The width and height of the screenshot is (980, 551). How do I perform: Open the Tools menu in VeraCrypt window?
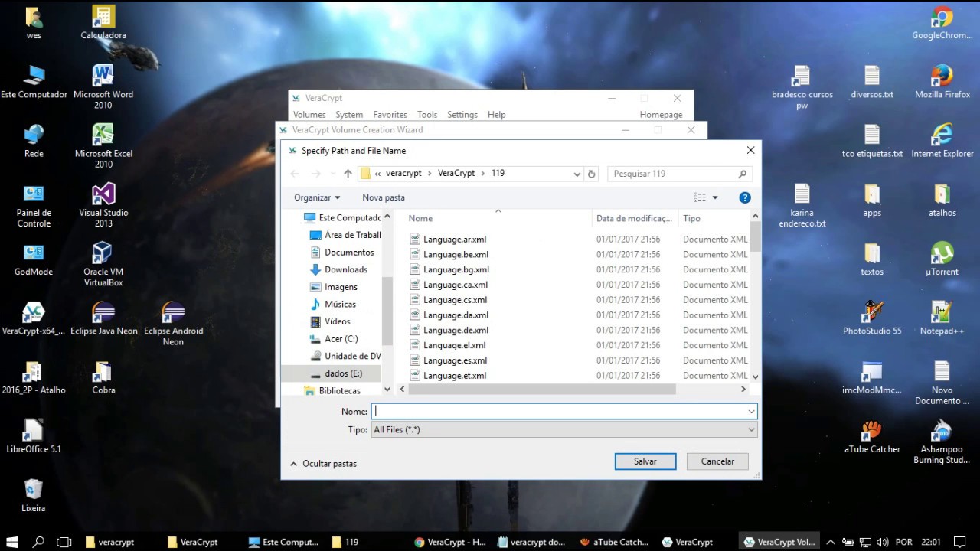427,115
